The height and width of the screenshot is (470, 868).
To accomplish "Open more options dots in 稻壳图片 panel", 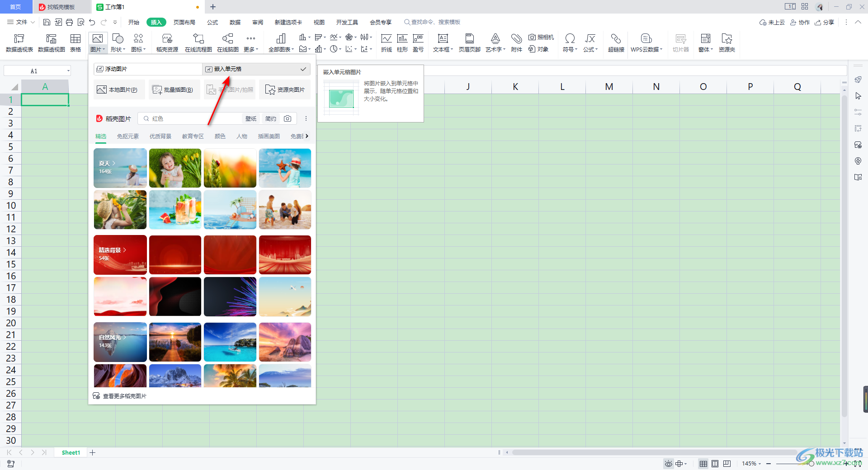I will [x=306, y=118].
